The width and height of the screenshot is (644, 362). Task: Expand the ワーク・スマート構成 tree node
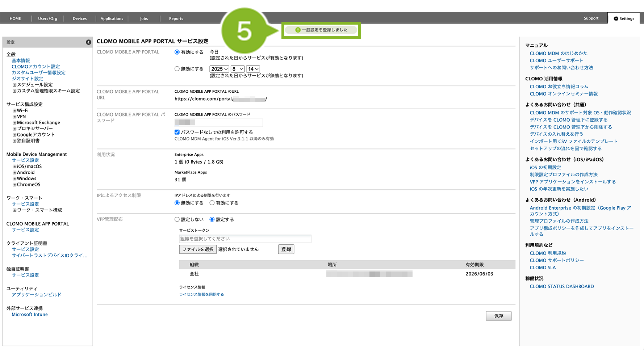click(x=14, y=210)
